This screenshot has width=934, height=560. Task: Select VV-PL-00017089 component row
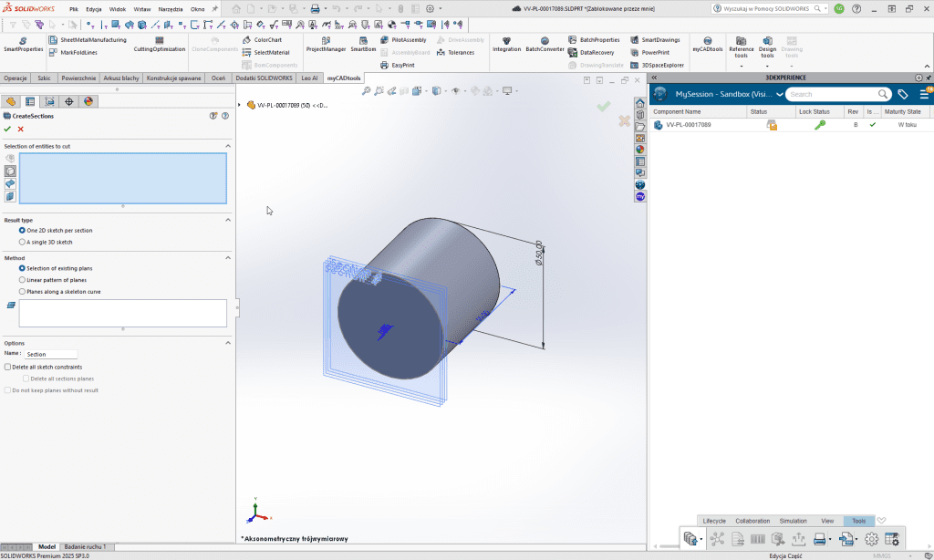click(791, 125)
